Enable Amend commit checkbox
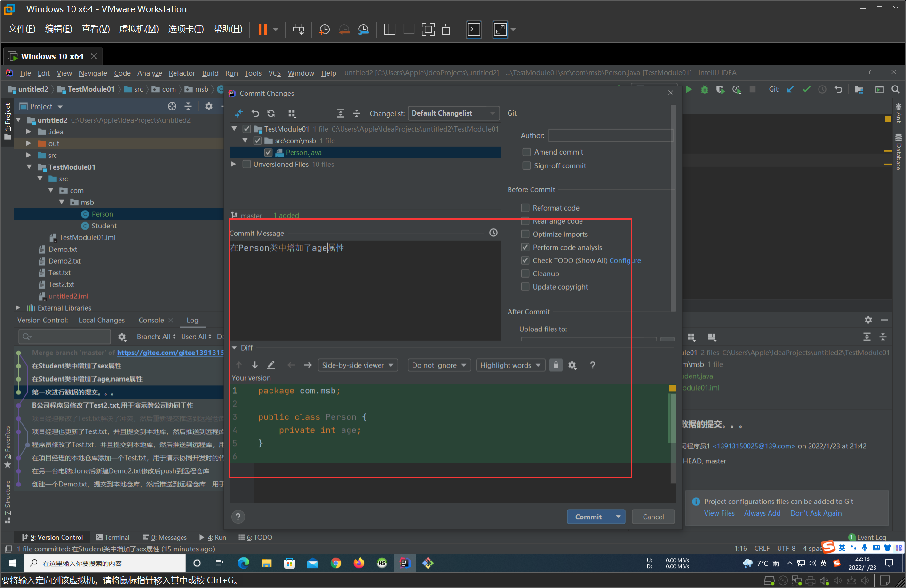 (526, 152)
